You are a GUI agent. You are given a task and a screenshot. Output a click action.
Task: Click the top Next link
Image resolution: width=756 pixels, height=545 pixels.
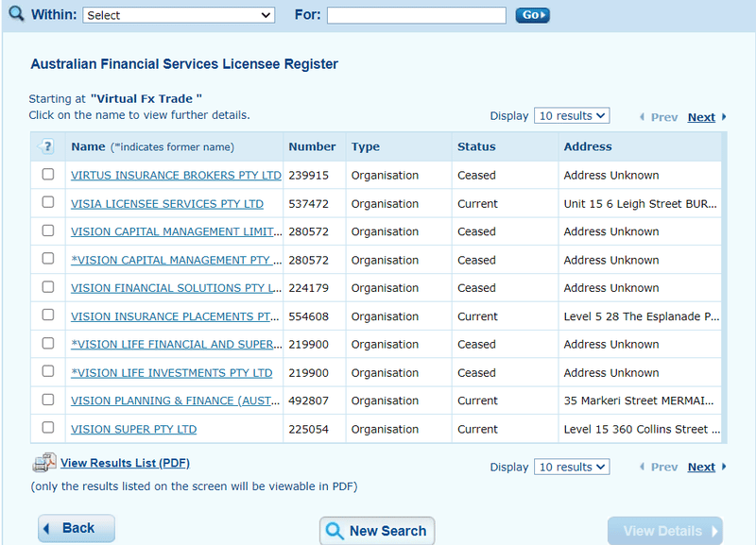[701, 117]
